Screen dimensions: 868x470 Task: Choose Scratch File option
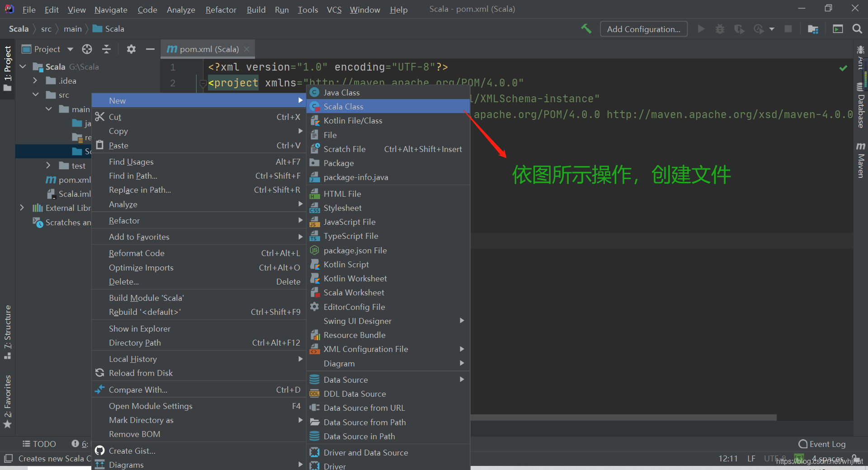coord(388,149)
